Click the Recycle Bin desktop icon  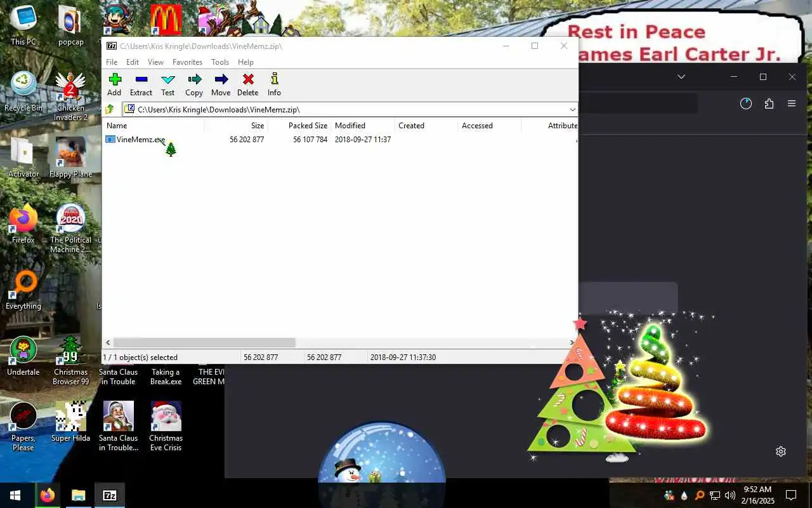coord(23,92)
